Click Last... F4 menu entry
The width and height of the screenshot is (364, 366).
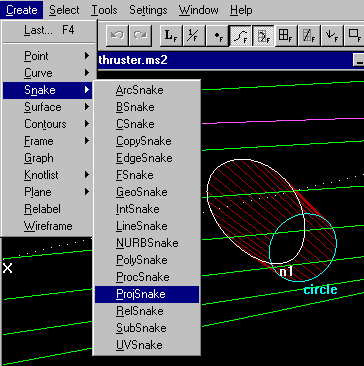(x=49, y=30)
